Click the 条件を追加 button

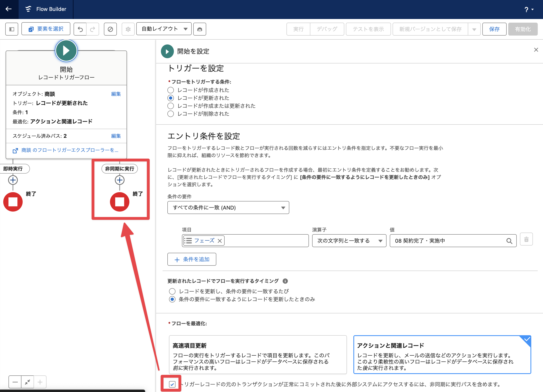click(x=192, y=259)
